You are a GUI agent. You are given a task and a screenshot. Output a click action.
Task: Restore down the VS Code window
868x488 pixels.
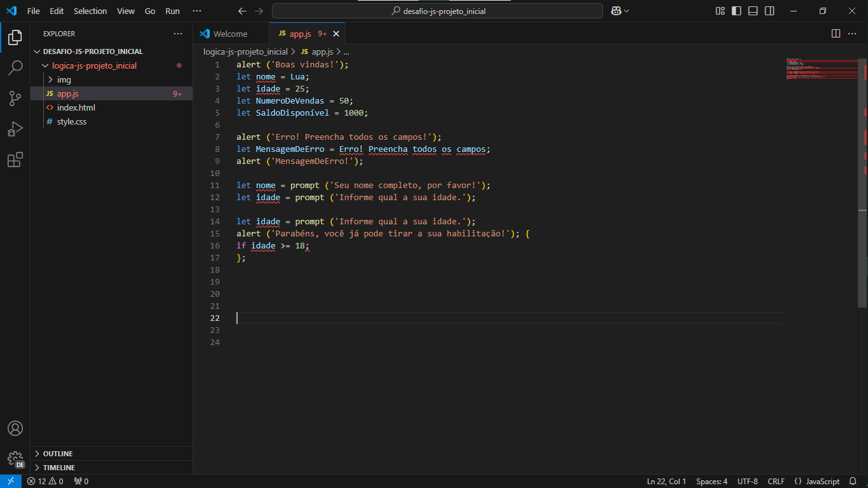click(x=823, y=11)
